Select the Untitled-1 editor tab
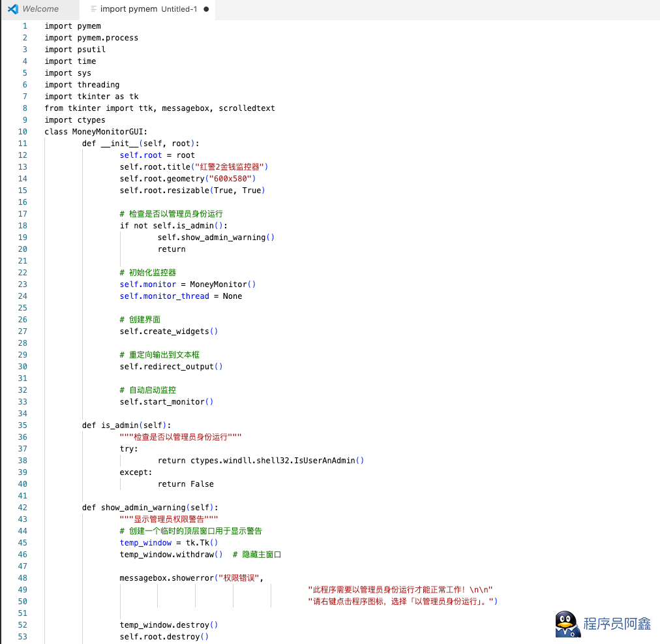 click(x=148, y=9)
